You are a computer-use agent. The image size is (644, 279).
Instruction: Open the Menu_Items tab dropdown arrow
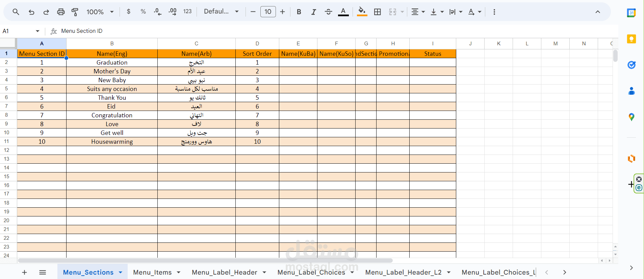point(179,272)
